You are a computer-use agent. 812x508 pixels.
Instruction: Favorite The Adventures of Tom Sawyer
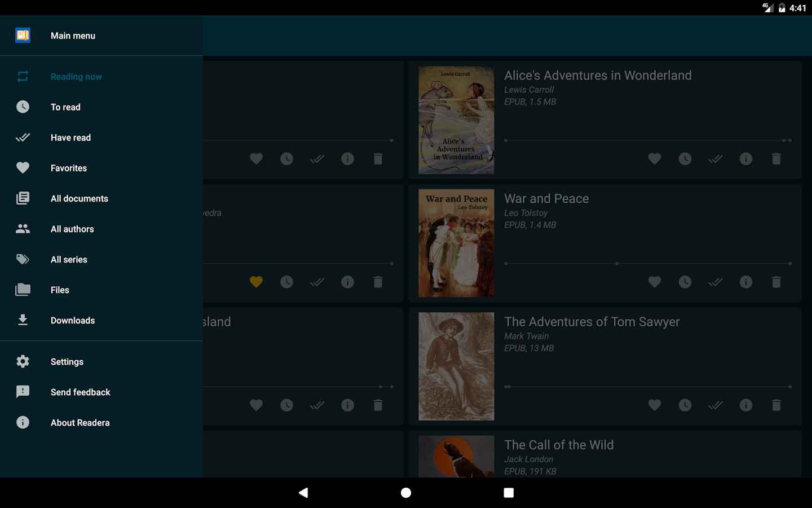click(x=654, y=405)
